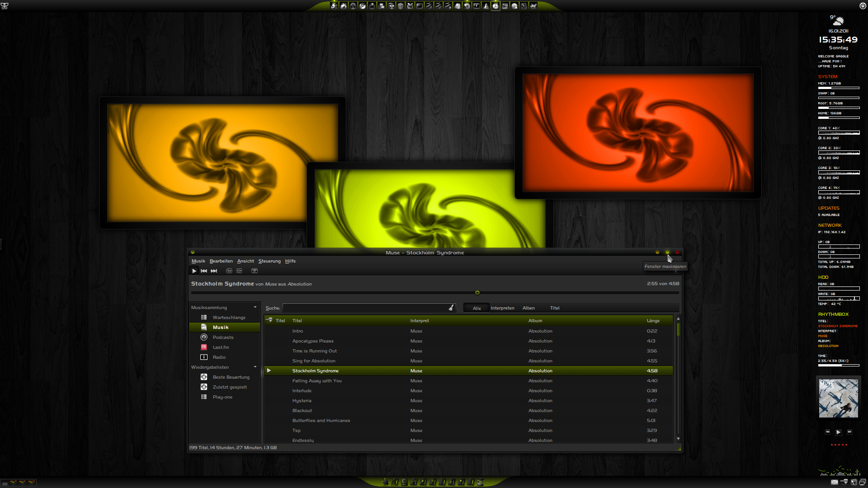Click the recycle bin icon in bottom dock

481,482
